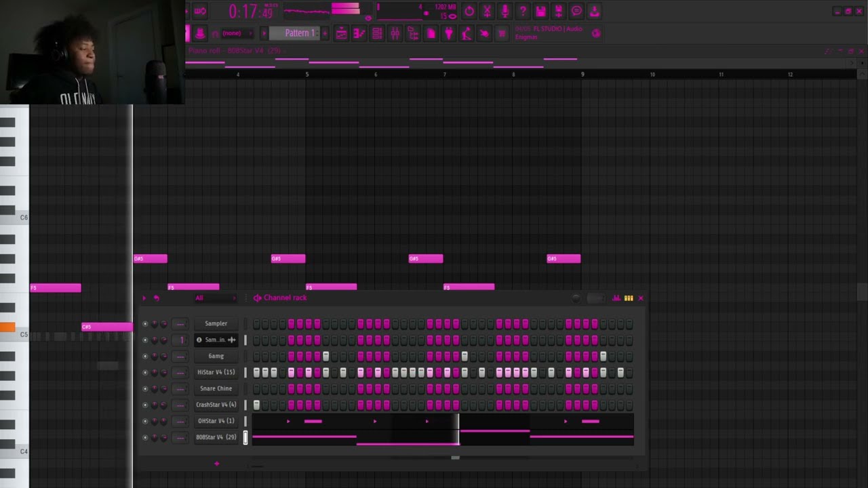Save project with floppy disk icon
This screenshot has height=488, width=868.
540,12
